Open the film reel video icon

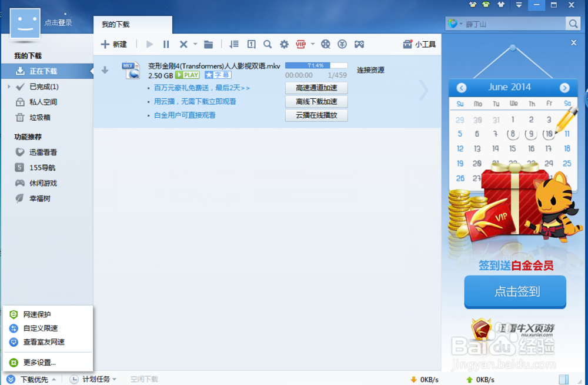click(326, 44)
